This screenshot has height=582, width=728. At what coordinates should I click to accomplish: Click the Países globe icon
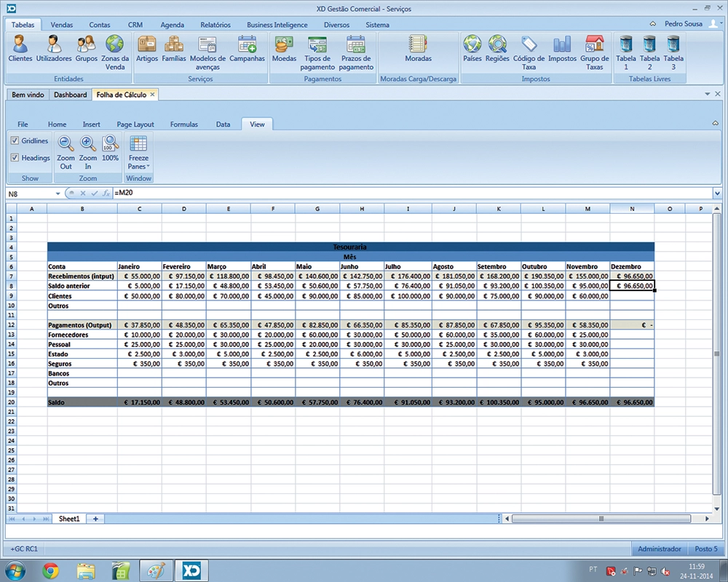coord(472,45)
